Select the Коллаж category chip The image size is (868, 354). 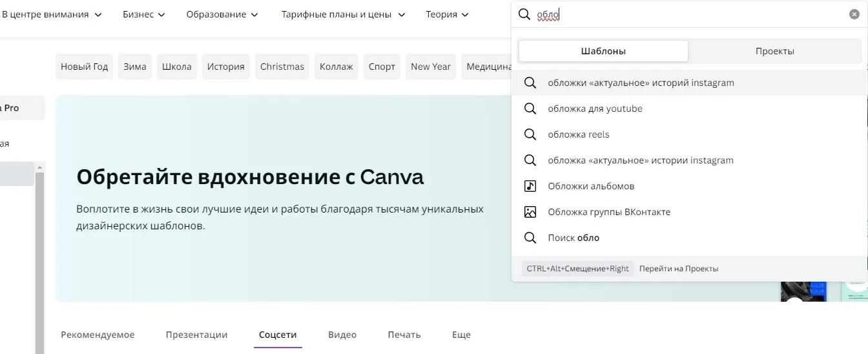tap(336, 67)
